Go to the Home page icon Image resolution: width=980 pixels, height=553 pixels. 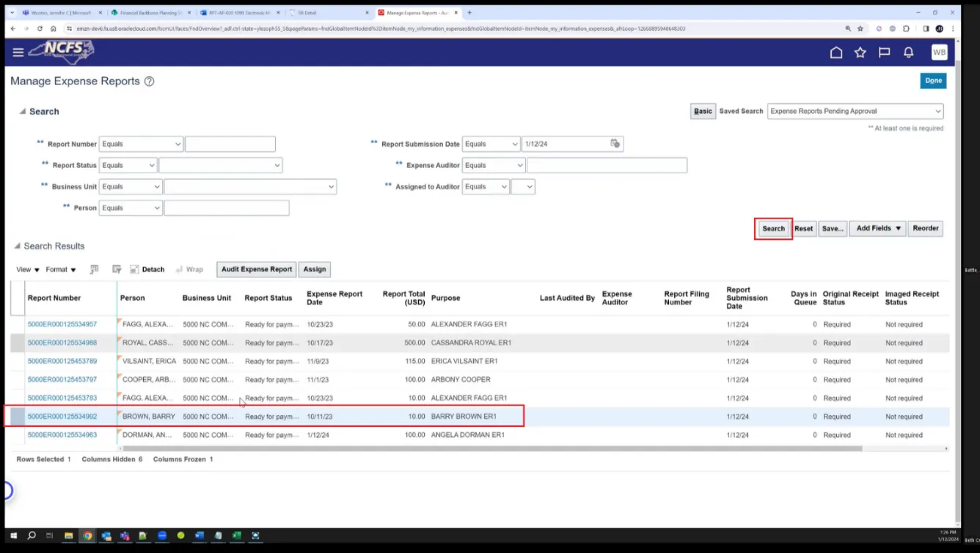pyautogui.click(x=835, y=52)
